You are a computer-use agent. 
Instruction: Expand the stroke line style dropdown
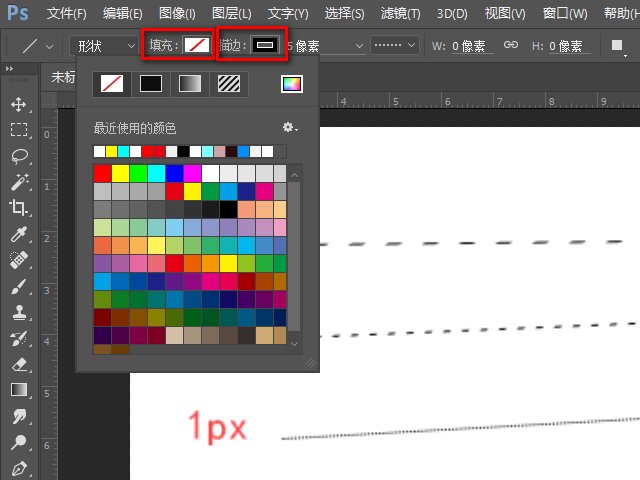[x=394, y=46]
